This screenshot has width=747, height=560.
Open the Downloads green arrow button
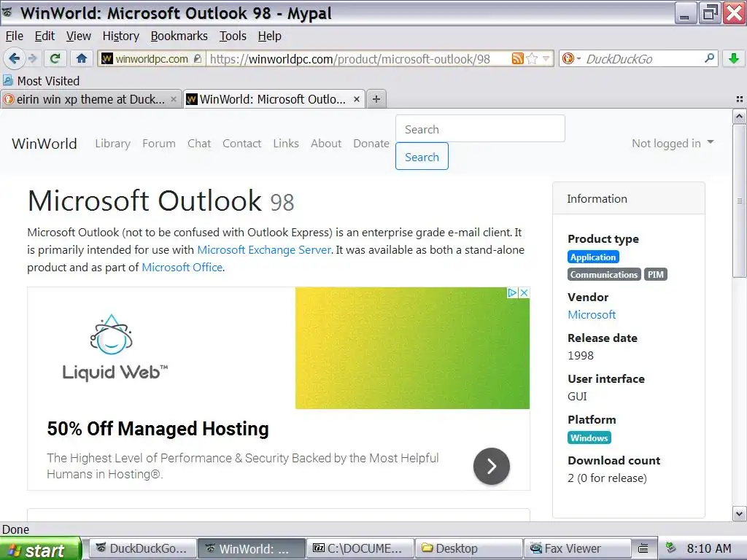pos(734,58)
